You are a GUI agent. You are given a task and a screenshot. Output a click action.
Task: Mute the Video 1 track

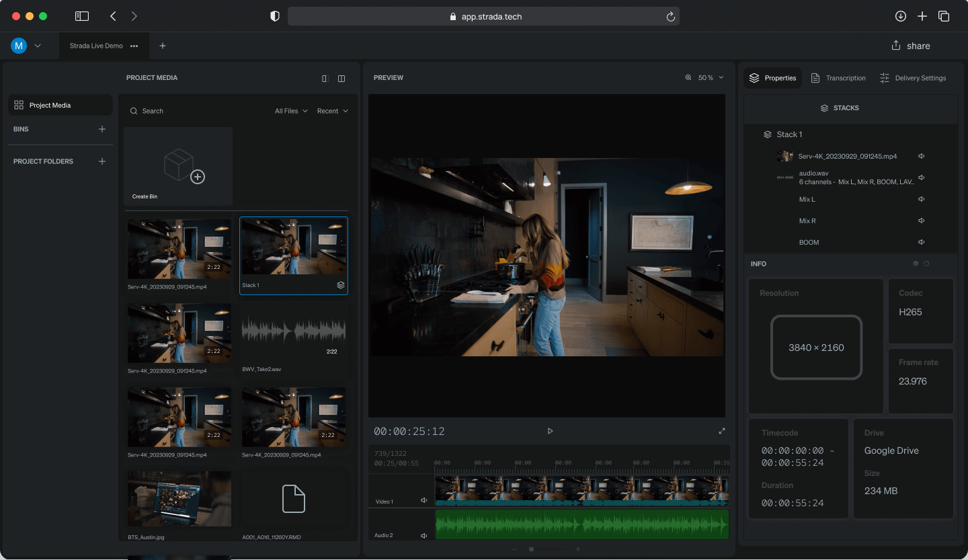(424, 500)
